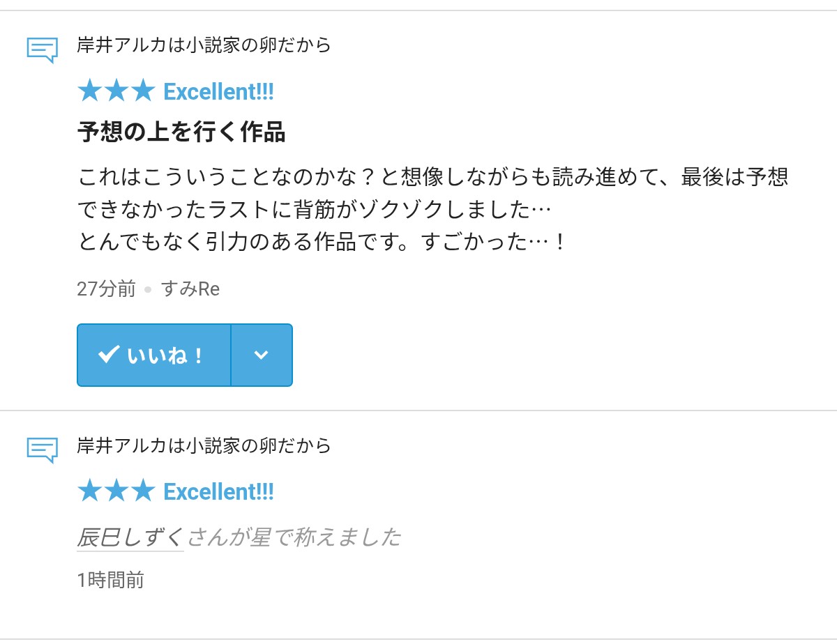Click the Excellent!!! label above 辰巳しずく's name
The height and width of the screenshot is (644, 837).
(218, 491)
